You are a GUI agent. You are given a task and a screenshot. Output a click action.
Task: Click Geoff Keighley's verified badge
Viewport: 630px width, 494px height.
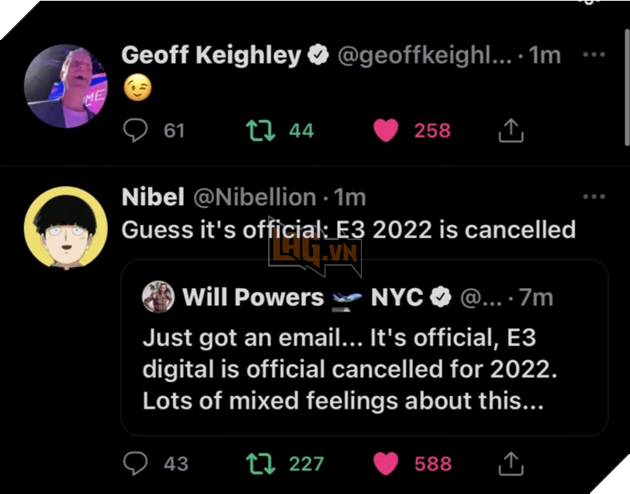tap(318, 56)
